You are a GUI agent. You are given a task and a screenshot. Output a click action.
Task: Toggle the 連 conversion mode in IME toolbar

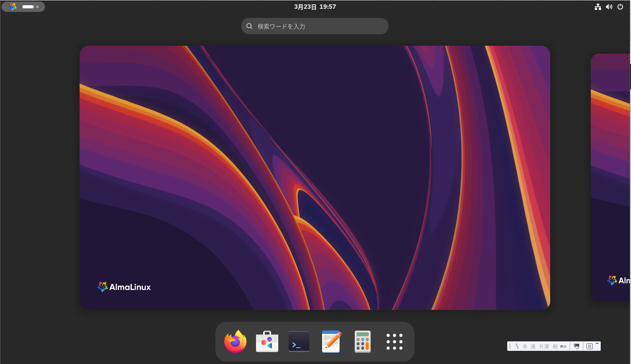pyautogui.click(x=533, y=346)
